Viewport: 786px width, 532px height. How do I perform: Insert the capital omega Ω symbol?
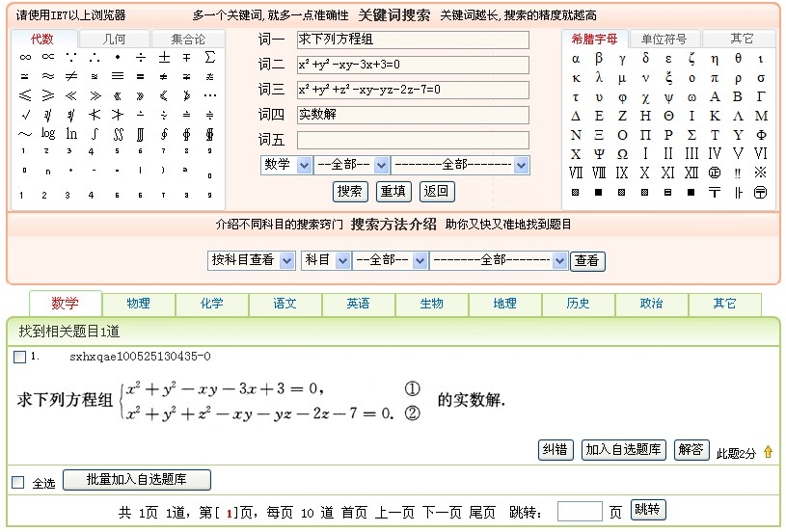click(x=622, y=154)
